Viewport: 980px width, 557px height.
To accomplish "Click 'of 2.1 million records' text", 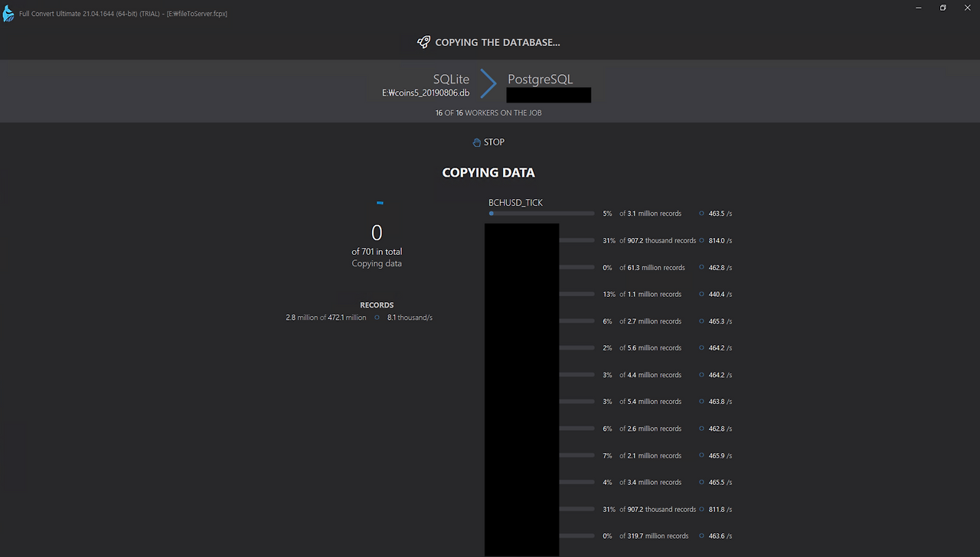I will click(x=650, y=455).
